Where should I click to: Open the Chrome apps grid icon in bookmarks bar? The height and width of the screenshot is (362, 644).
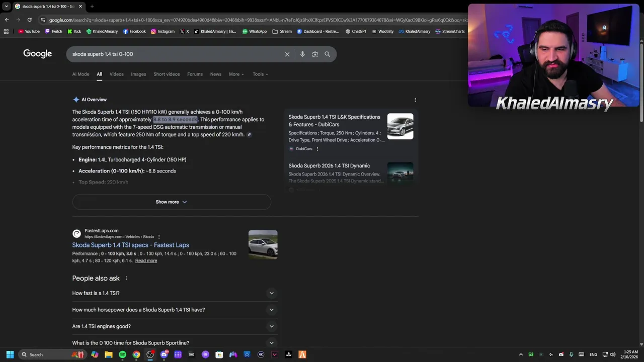tap(6, 31)
